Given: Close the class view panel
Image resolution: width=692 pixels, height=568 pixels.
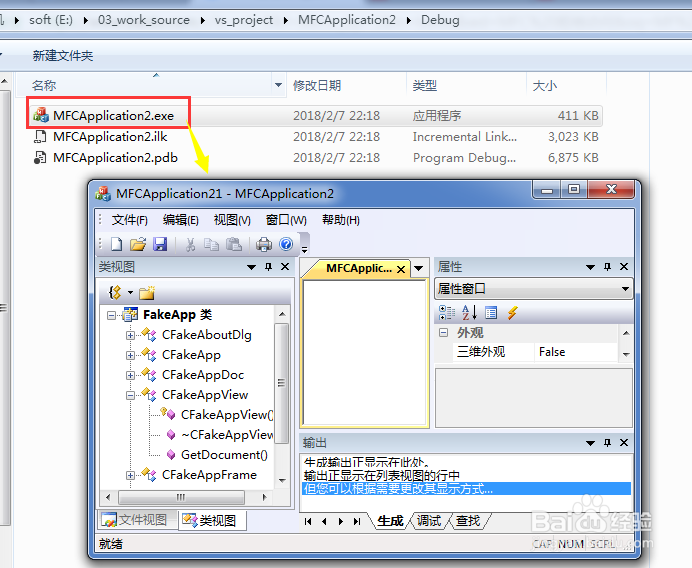Looking at the screenshot, I should tap(285, 267).
